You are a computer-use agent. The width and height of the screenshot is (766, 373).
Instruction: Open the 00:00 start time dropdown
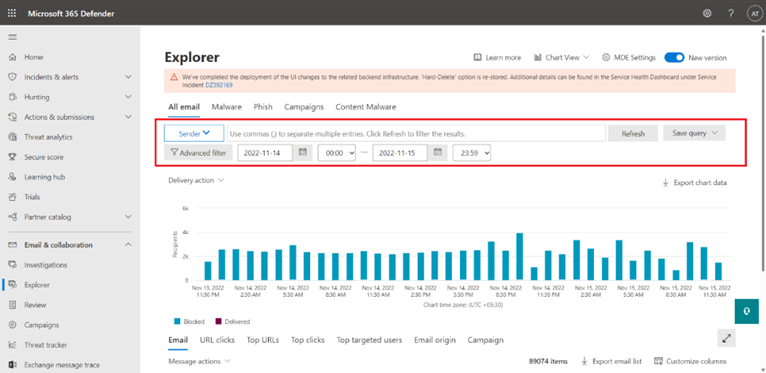tap(337, 153)
